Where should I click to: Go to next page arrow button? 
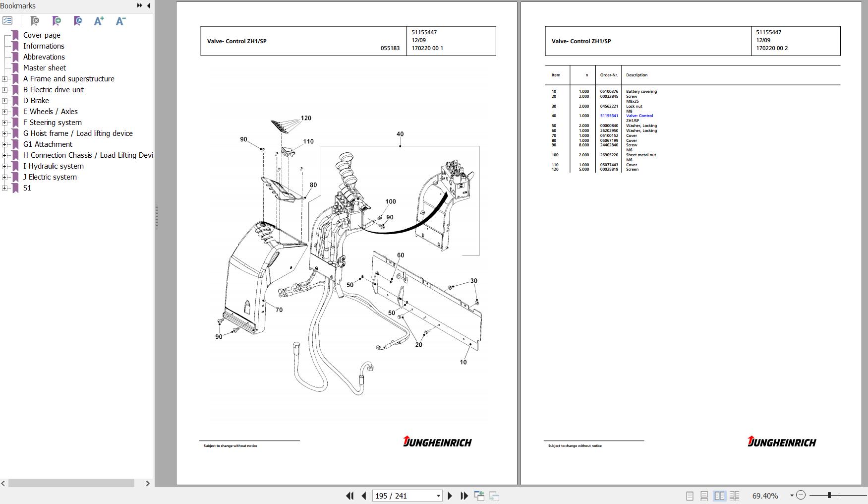(x=450, y=496)
